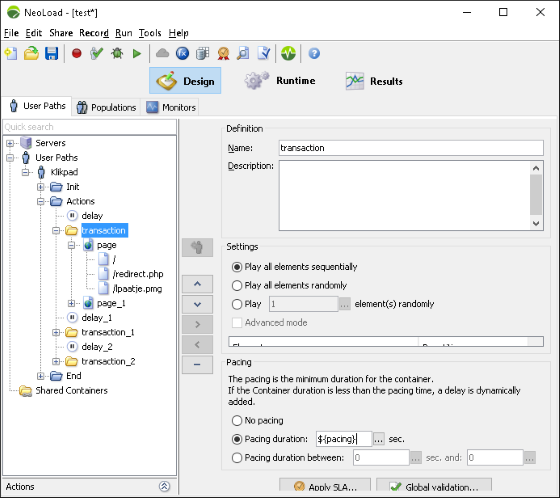Expand the Servers tree node
This screenshot has height=498, width=560.
tap(10, 143)
